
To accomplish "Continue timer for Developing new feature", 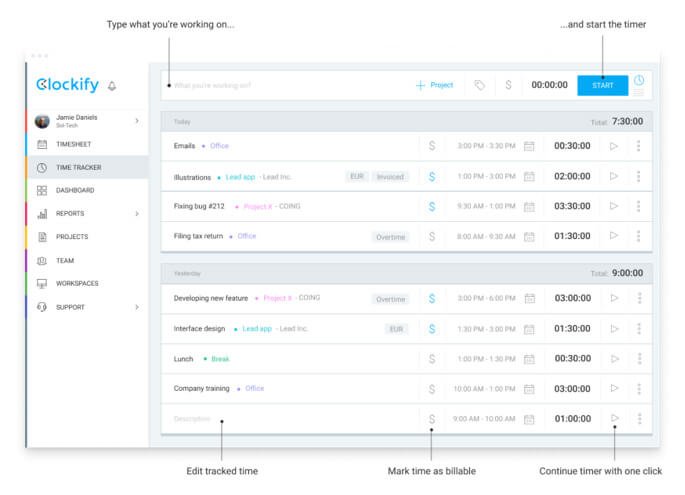I will point(614,298).
